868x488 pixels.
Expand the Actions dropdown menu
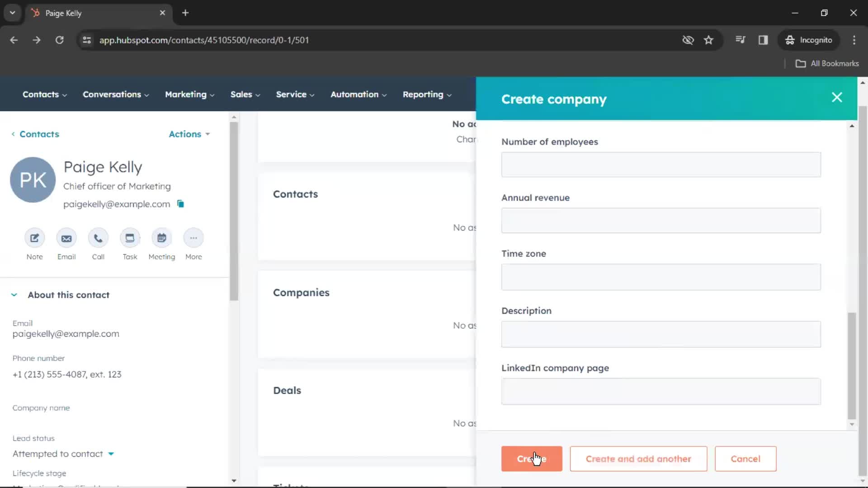pyautogui.click(x=189, y=133)
